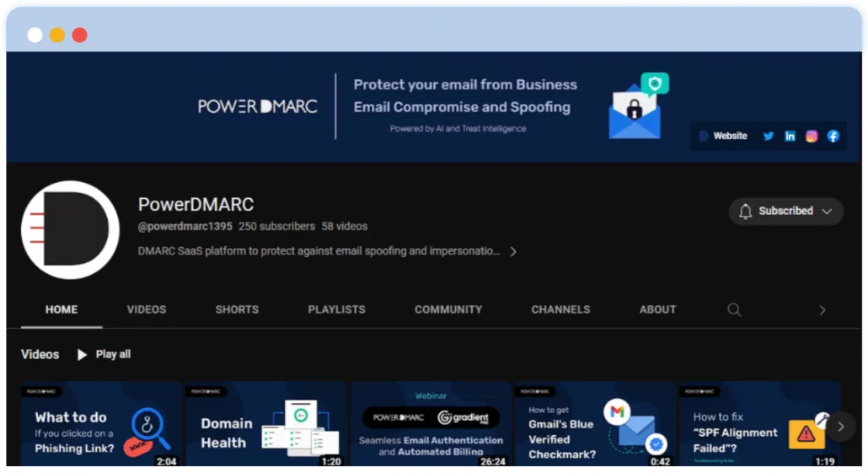Image resolution: width=868 pixels, height=473 pixels.
Task: Click the Videos section heading
Action: [x=40, y=354]
